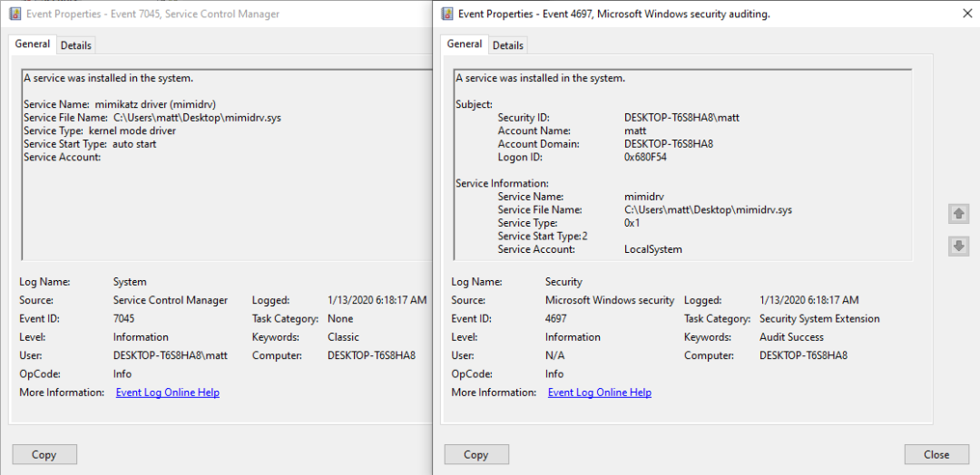Open Event Log Online Help in 4697 window
980x475 pixels.
600,393
